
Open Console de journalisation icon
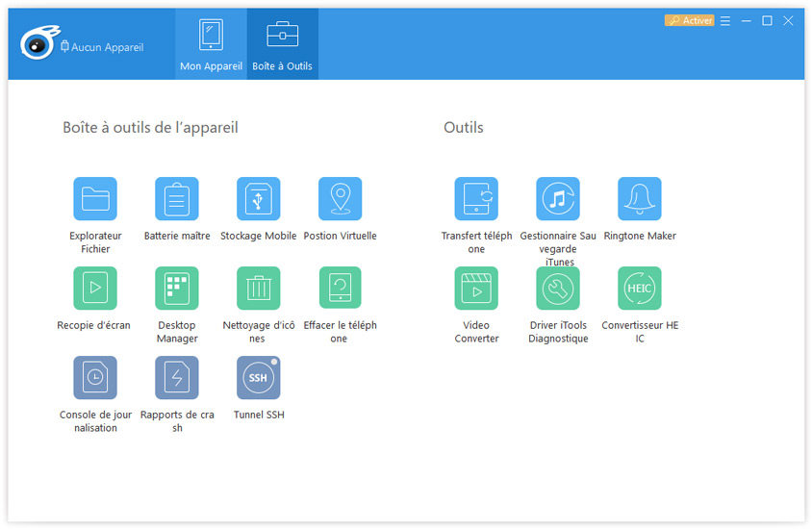[95, 378]
